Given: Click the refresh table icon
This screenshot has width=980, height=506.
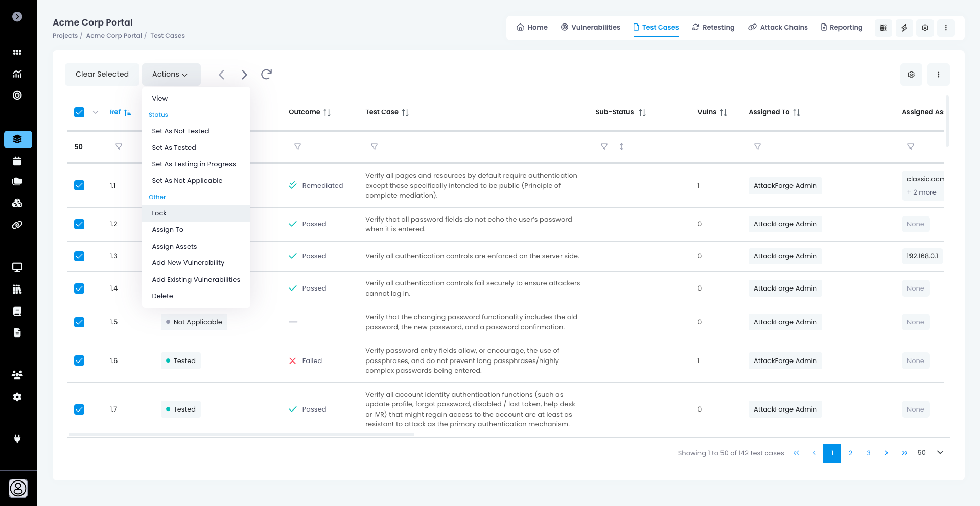Looking at the screenshot, I should (266, 75).
